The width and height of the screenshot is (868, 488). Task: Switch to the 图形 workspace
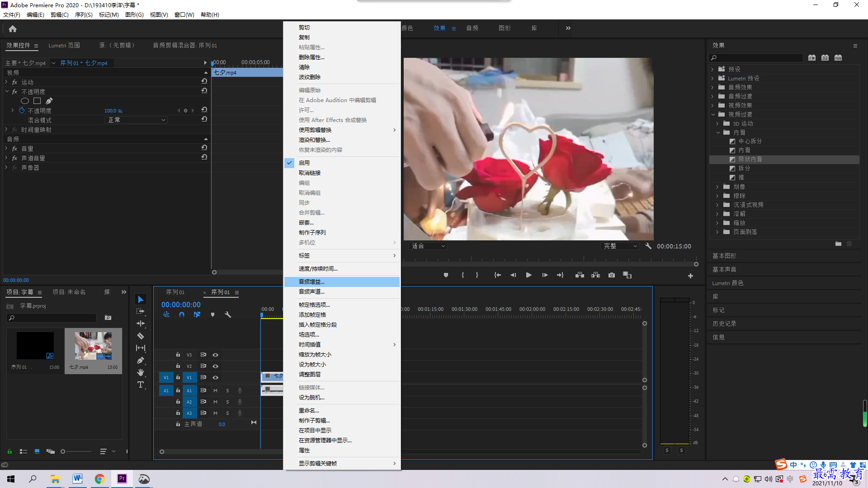coord(505,28)
